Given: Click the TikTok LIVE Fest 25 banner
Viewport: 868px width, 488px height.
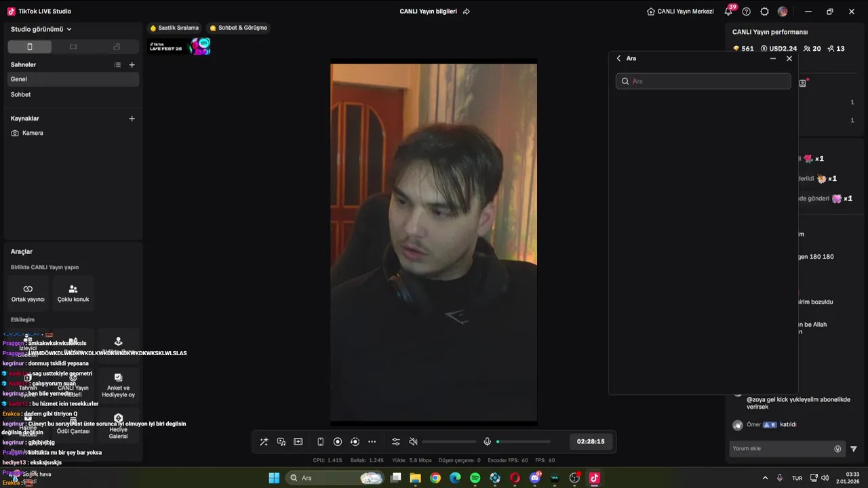Looking at the screenshot, I should click(180, 47).
